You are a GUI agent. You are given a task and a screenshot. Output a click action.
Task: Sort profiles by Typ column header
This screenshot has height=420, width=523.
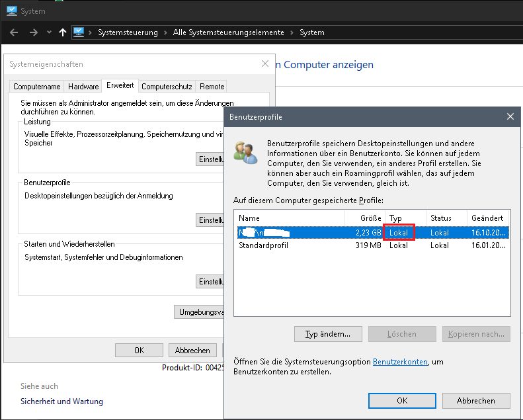tap(405, 218)
